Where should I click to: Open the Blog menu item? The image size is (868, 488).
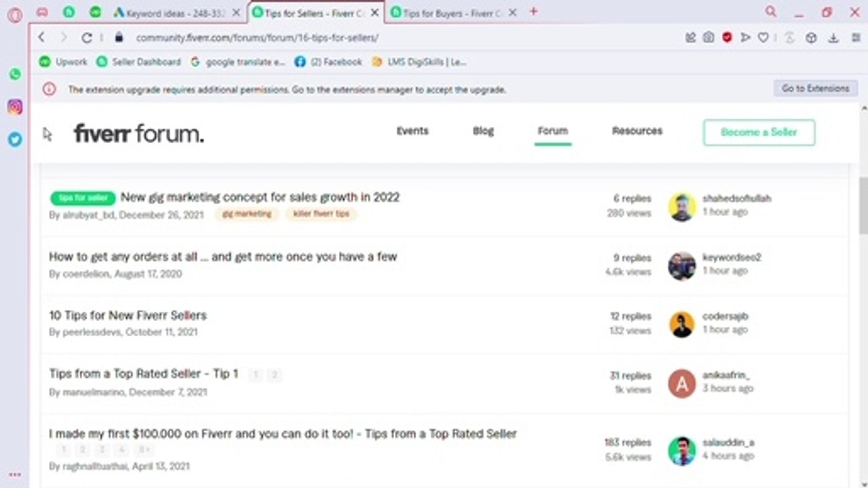click(x=484, y=131)
